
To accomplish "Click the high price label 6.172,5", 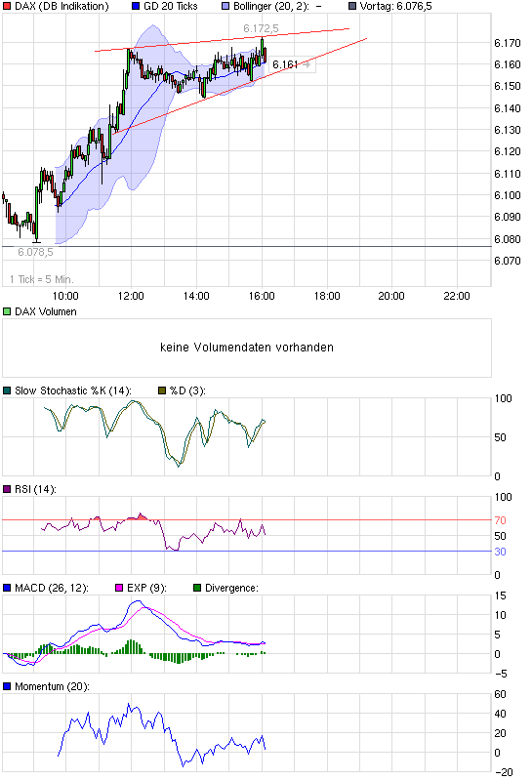I will (261, 29).
